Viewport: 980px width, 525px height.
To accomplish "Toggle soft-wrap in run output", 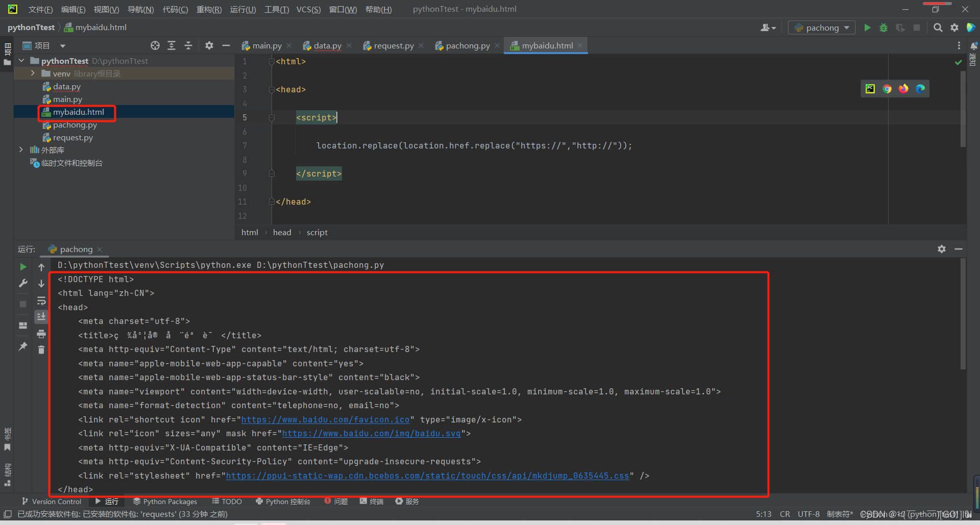I will point(41,301).
